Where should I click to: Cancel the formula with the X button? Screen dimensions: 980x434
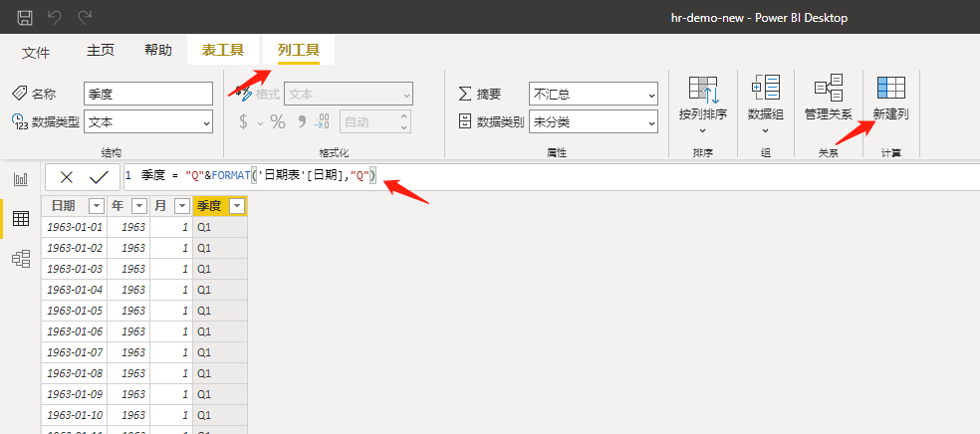(67, 177)
